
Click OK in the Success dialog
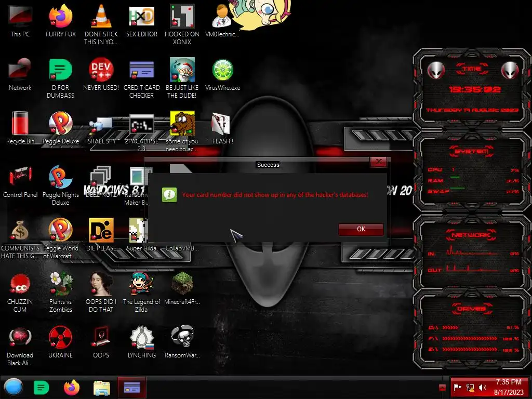tap(361, 229)
